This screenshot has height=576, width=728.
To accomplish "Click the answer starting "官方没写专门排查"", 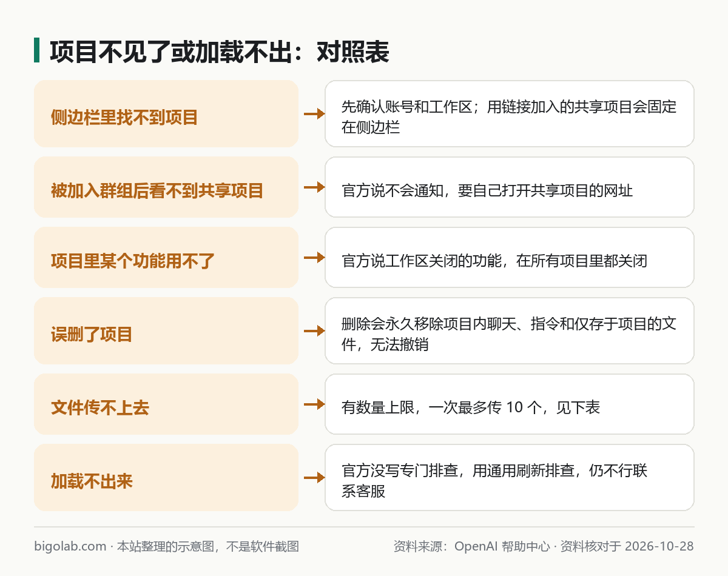I will (510, 478).
